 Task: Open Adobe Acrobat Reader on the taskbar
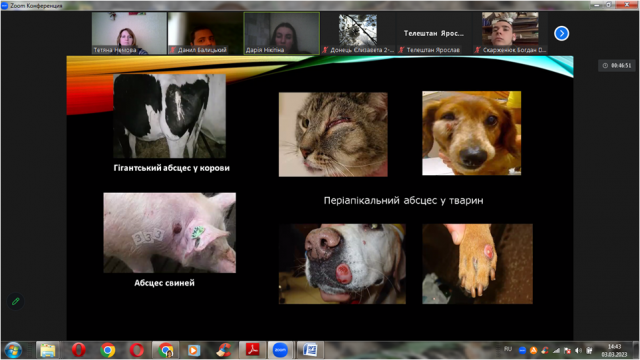coord(252,350)
